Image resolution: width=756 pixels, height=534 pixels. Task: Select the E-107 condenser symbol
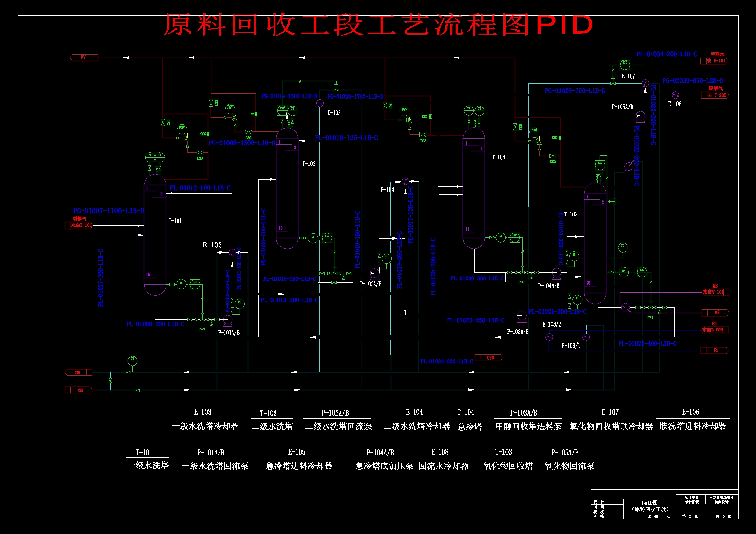(645, 83)
